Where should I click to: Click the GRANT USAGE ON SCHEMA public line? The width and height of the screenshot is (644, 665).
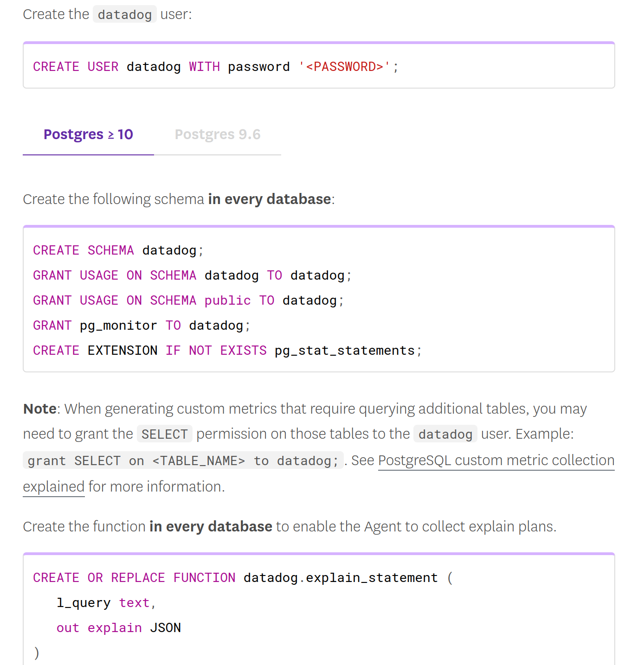click(187, 300)
